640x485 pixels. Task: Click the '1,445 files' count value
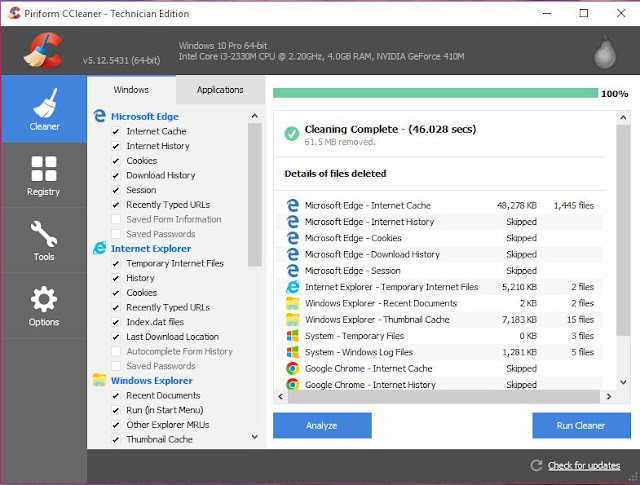[x=573, y=205]
